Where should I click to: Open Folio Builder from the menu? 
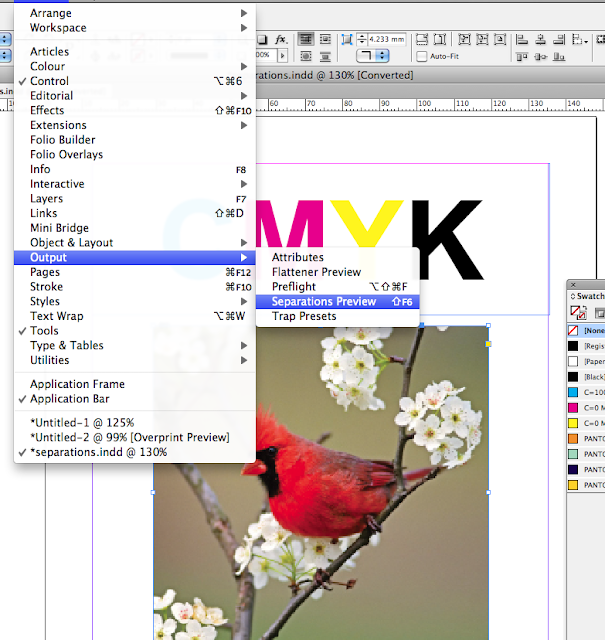135,140
